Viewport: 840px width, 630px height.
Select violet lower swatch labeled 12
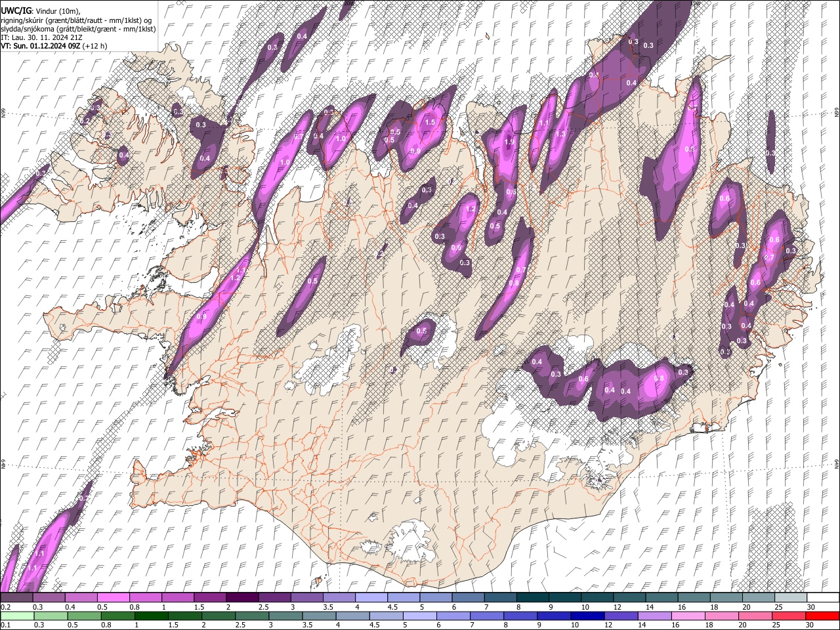click(621, 616)
